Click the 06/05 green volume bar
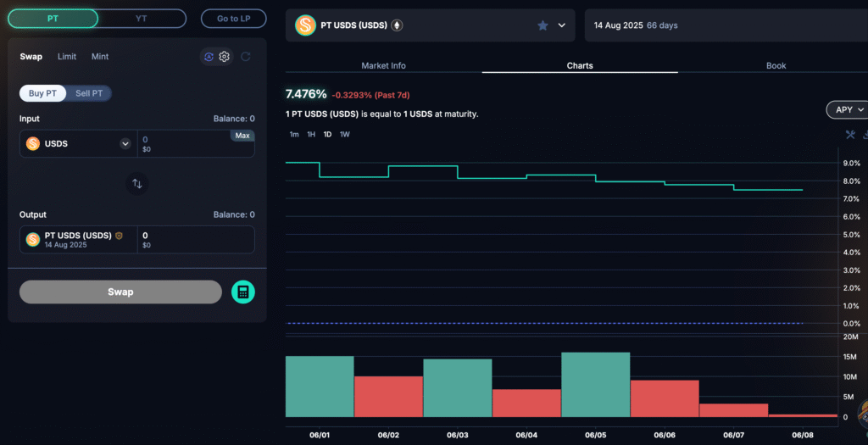The image size is (868, 445). point(596,385)
